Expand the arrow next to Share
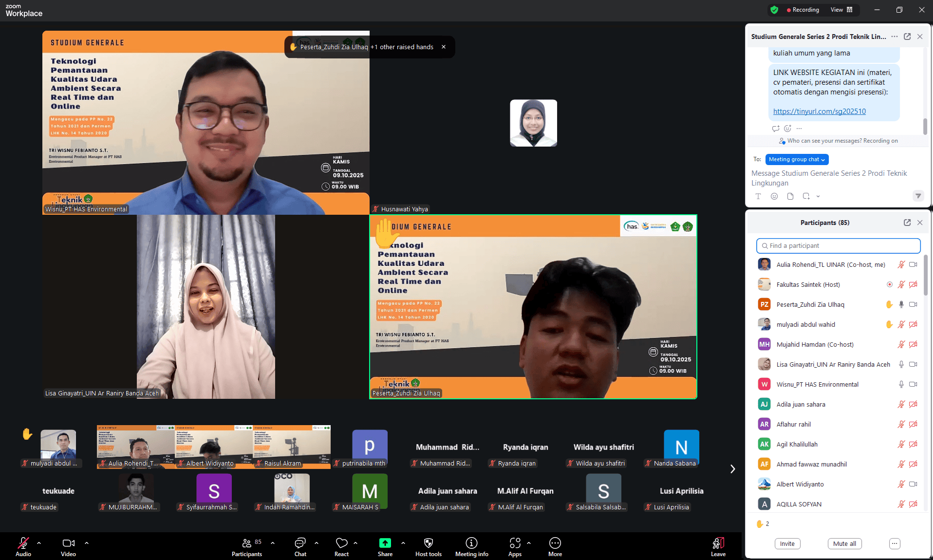Screen dimensions: 933x560 point(403,542)
